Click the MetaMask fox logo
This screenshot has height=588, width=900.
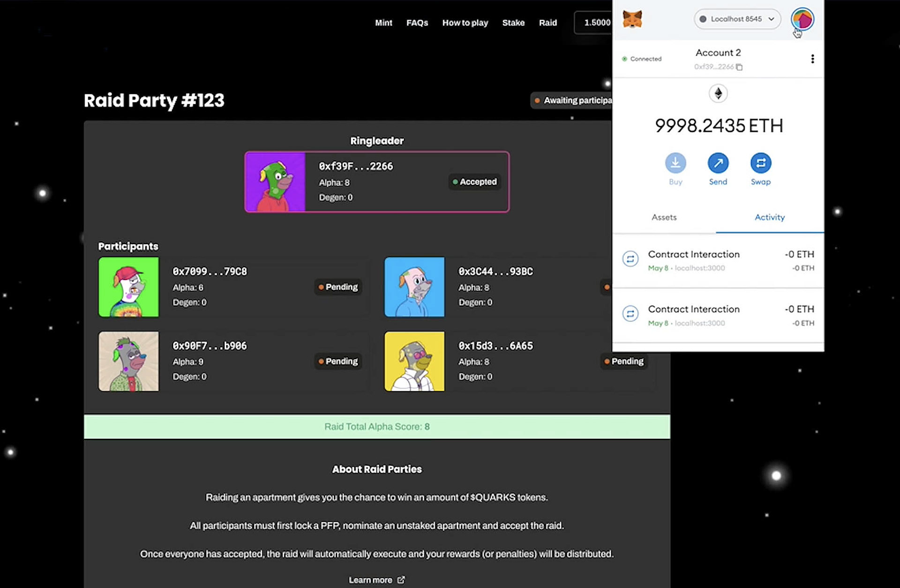(632, 19)
